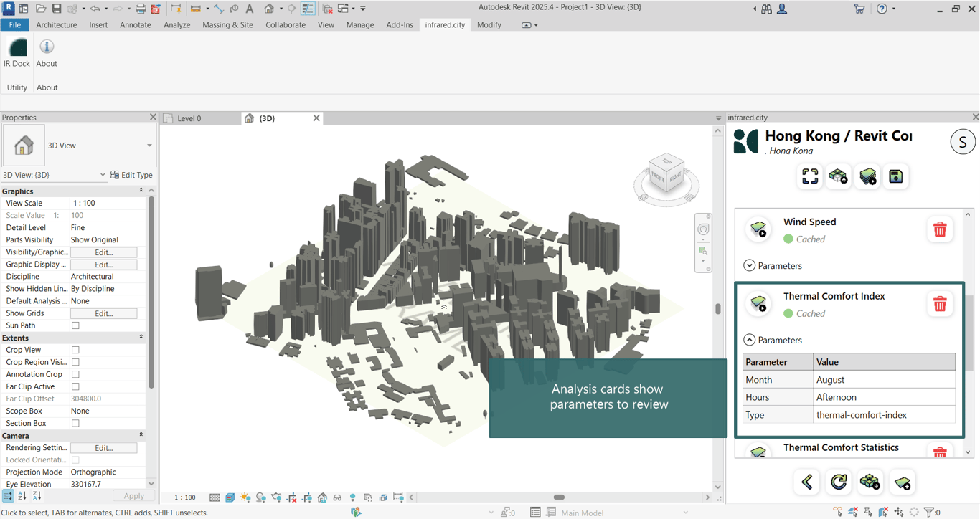Viewport: 980px width, 519px height.
Task: Click the fit-to-frame icon in infrared.city panel
Action: (x=810, y=176)
